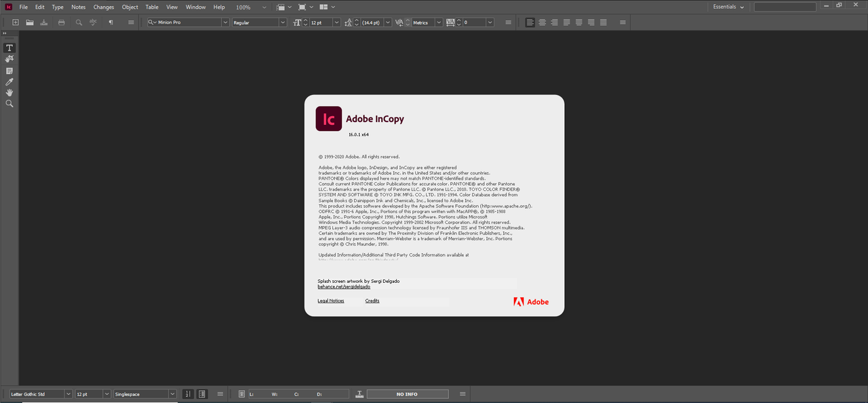Toggle Show Paragraph Styles icon in bottom bar
This screenshot has height=403, width=868.
tap(201, 394)
